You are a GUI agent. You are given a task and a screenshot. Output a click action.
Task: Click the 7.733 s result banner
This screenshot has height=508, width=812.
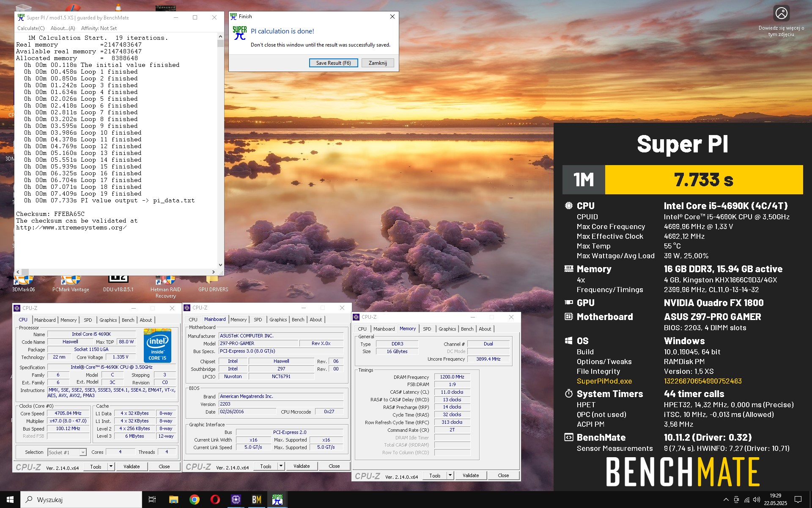coord(704,179)
